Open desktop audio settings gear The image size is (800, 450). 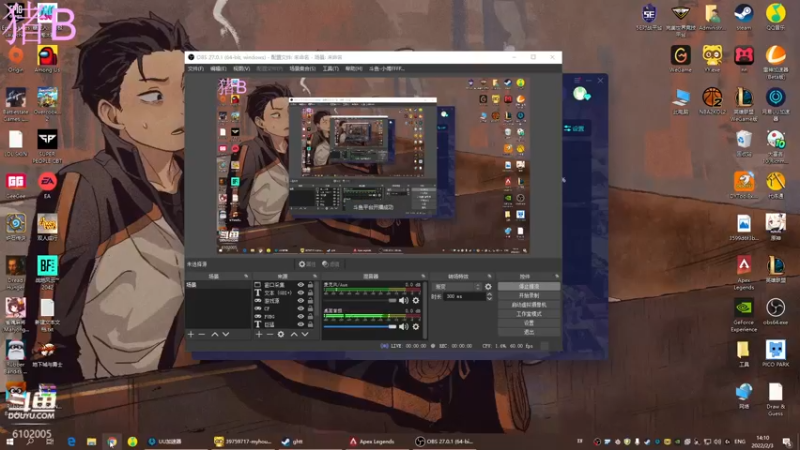[416, 327]
